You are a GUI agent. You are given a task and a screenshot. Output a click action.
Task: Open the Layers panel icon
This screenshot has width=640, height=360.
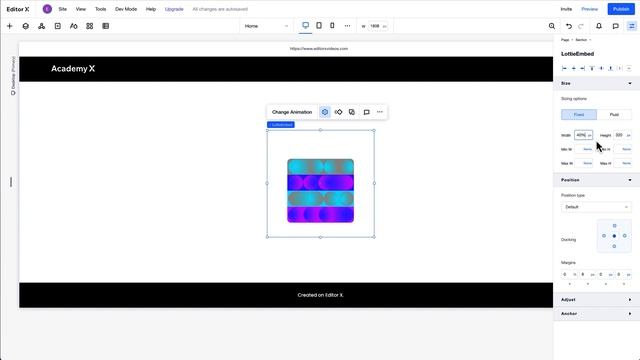coord(26,26)
